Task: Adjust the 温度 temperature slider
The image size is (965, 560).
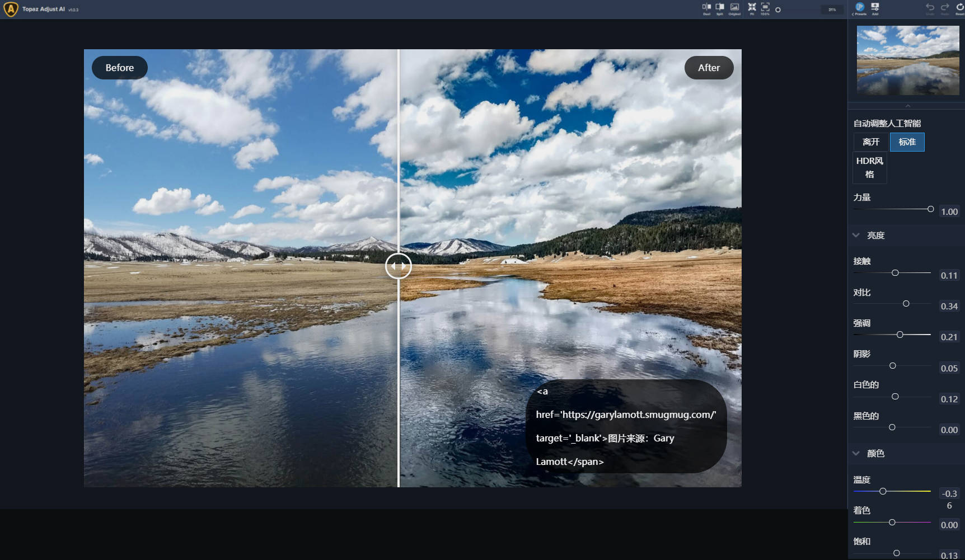Action: pyautogui.click(x=883, y=491)
